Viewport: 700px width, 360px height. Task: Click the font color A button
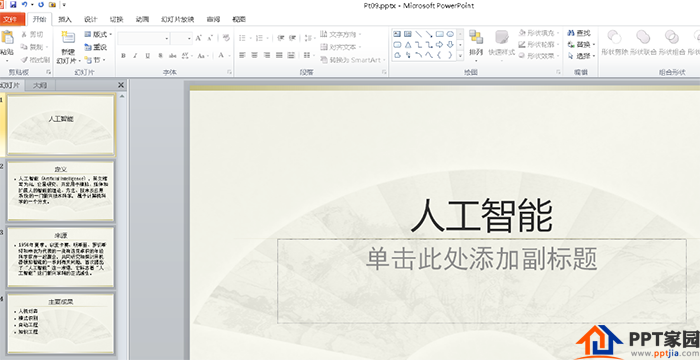(x=221, y=55)
